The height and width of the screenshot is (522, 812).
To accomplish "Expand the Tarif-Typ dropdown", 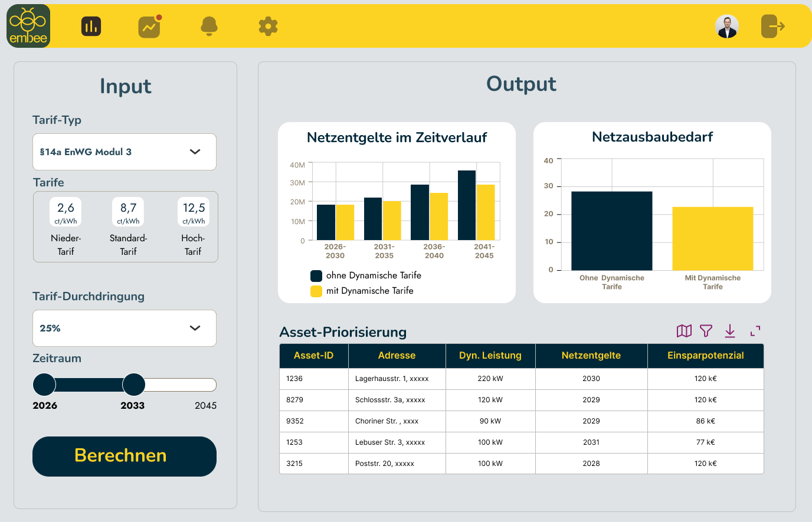I will click(x=125, y=152).
